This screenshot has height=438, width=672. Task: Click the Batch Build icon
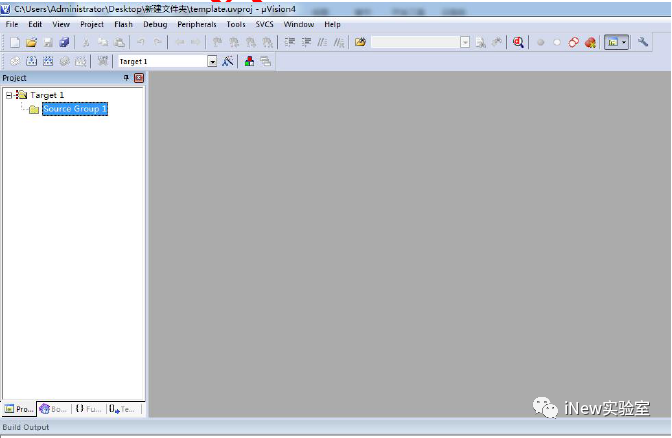point(64,61)
